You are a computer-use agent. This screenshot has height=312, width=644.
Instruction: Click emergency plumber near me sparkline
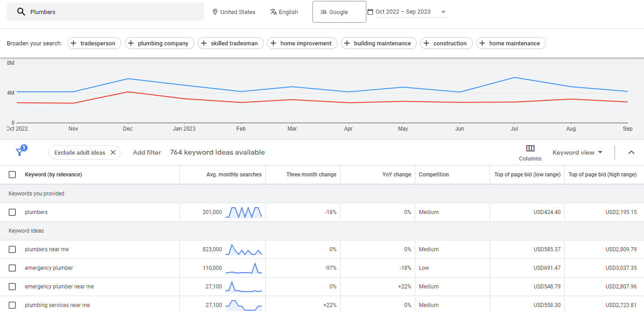coord(244,287)
